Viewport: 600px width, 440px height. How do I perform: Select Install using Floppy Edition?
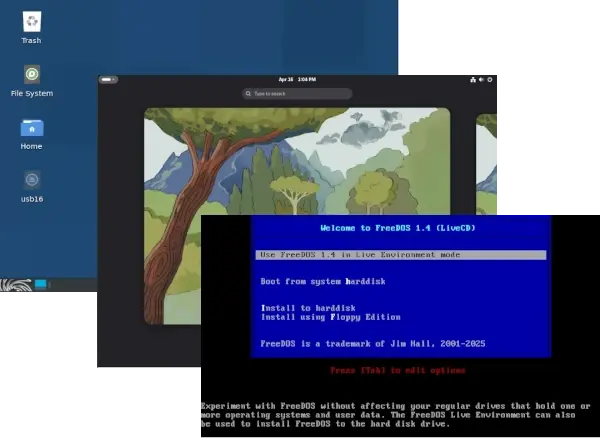331,317
